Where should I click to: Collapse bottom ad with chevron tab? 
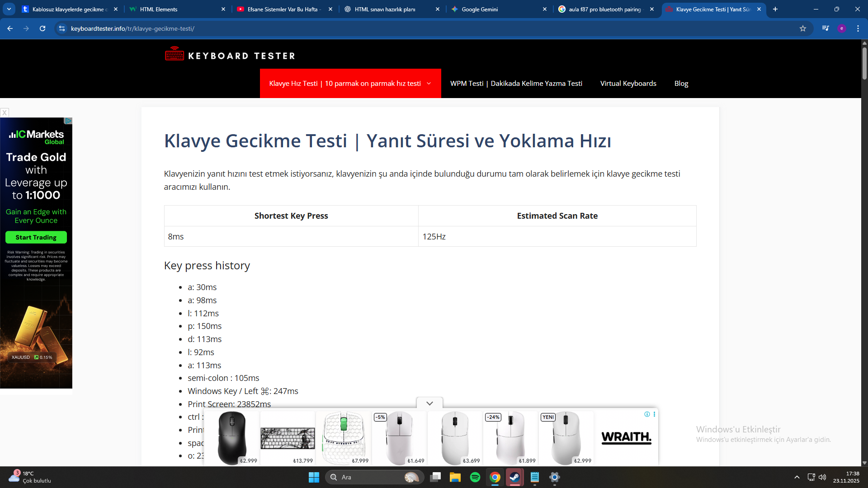[429, 403]
